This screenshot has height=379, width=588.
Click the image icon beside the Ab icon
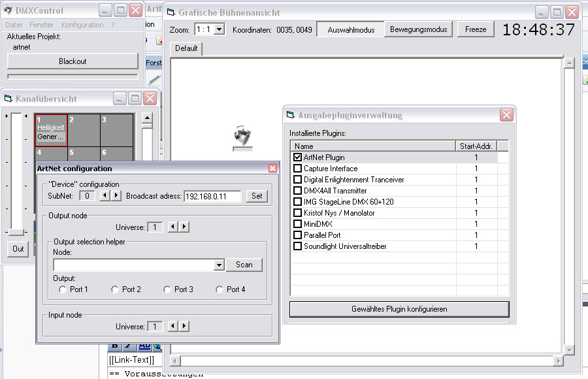(x=157, y=346)
